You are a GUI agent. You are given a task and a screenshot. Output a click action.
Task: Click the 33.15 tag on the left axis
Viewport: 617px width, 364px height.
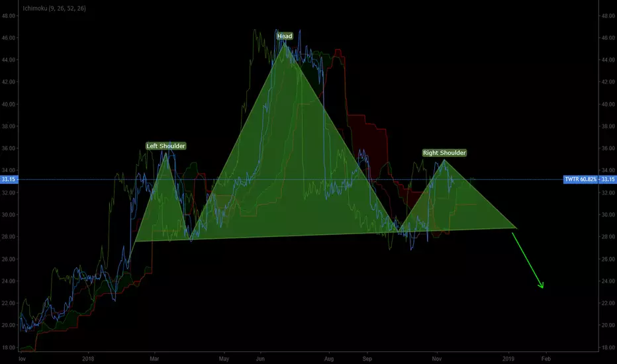(8, 179)
